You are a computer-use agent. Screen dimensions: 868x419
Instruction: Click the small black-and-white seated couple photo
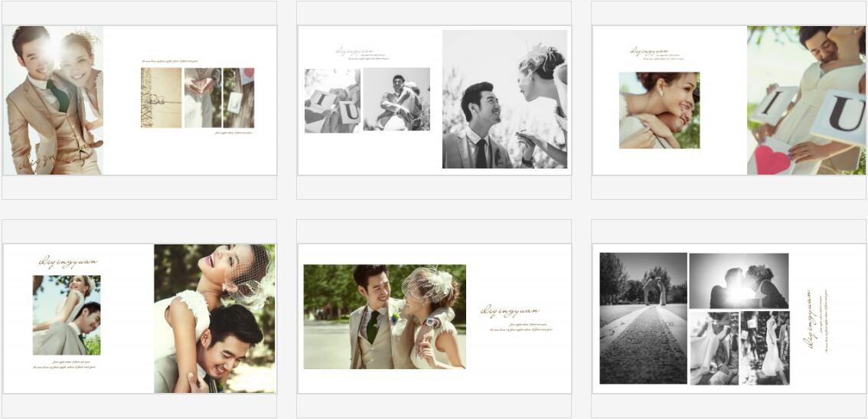coord(396,100)
